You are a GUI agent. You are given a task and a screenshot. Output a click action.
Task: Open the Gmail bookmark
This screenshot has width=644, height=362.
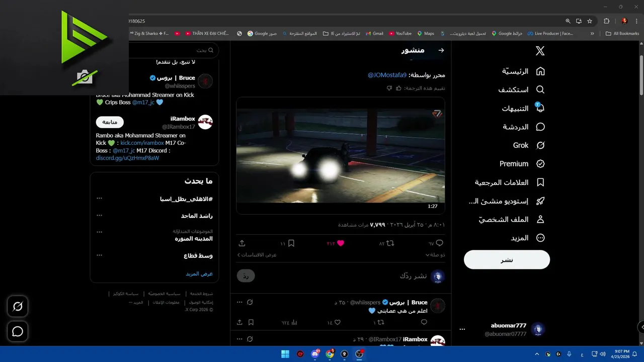coord(374,34)
